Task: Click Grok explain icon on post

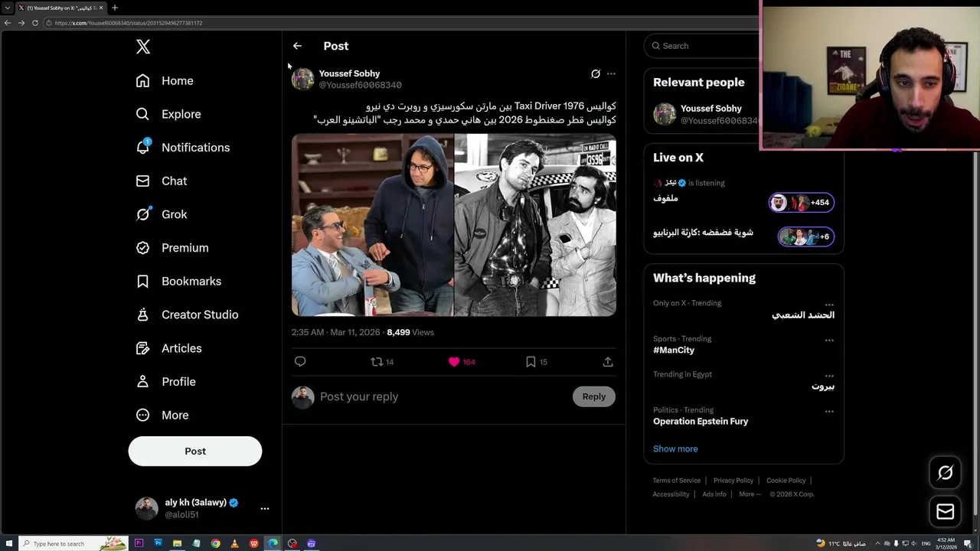Action: click(x=596, y=73)
